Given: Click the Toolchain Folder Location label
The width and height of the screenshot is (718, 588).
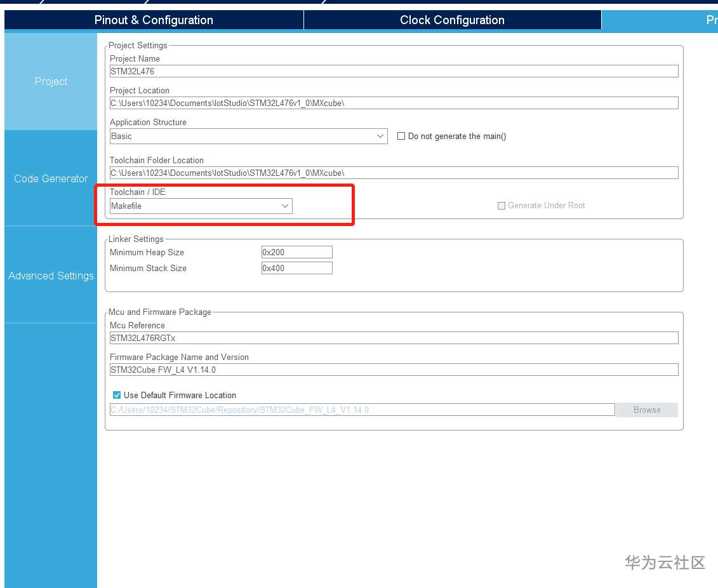Looking at the screenshot, I should (157, 160).
